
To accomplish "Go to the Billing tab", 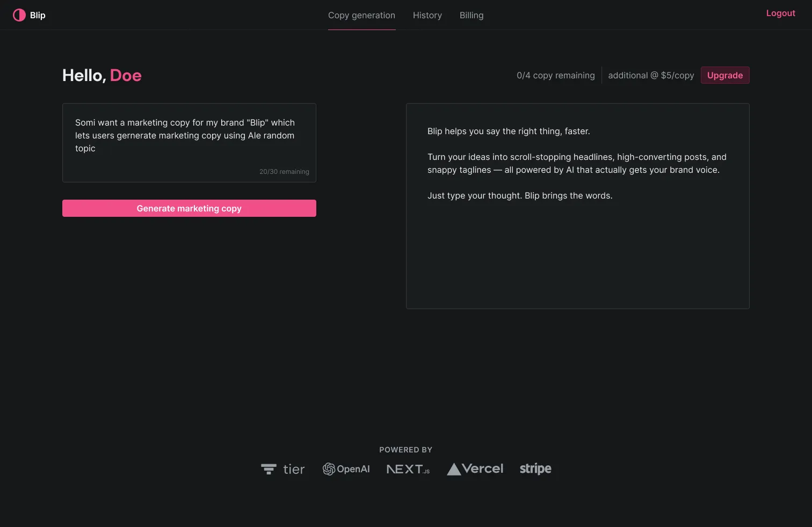I will [471, 16].
